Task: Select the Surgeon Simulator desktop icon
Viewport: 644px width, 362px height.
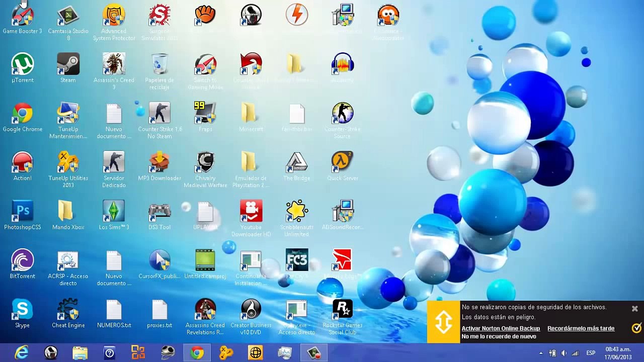Action: [x=159, y=23]
